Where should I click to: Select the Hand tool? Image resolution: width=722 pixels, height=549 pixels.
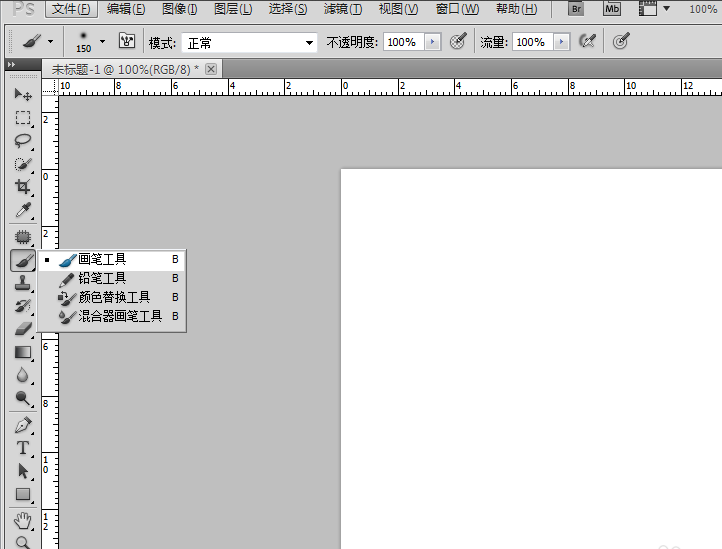click(x=23, y=521)
